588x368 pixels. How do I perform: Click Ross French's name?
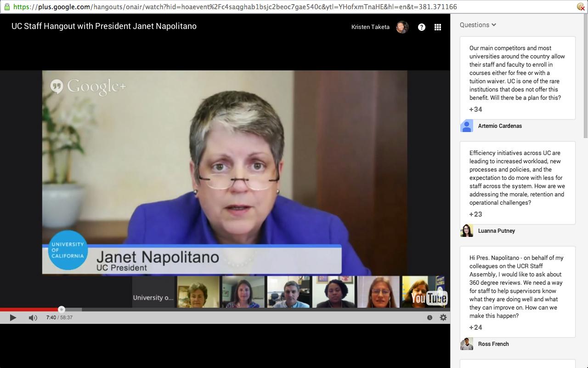click(x=493, y=344)
